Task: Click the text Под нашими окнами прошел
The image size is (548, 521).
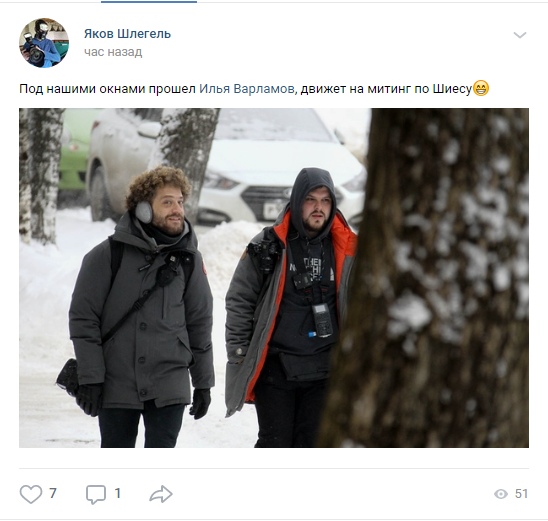Action: click(x=107, y=89)
